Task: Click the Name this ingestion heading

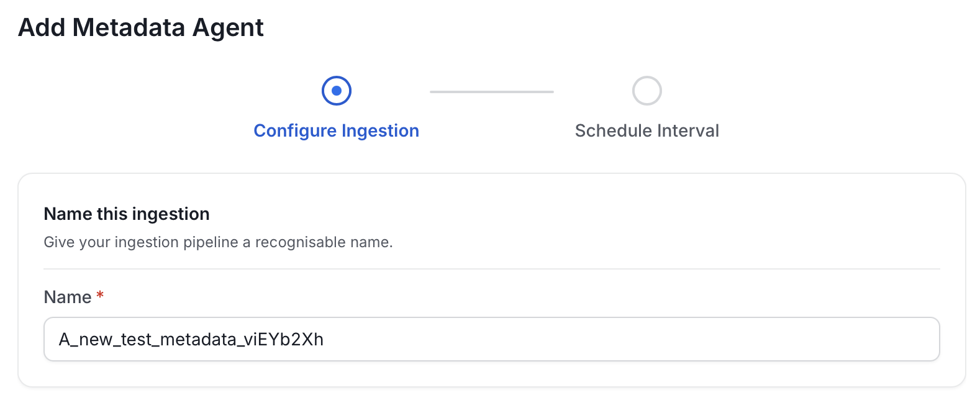Action: coord(127,214)
